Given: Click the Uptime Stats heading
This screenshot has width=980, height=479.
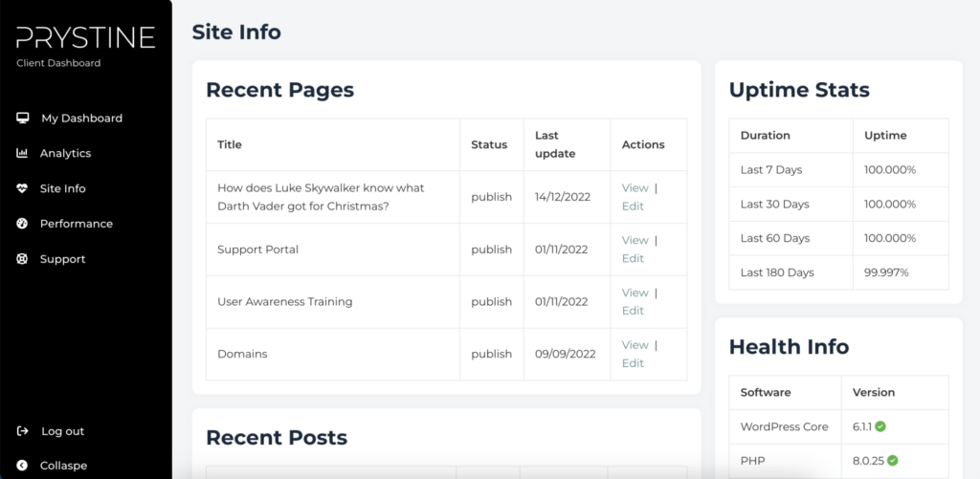Looking at the screenshot, I should (799, 90).
